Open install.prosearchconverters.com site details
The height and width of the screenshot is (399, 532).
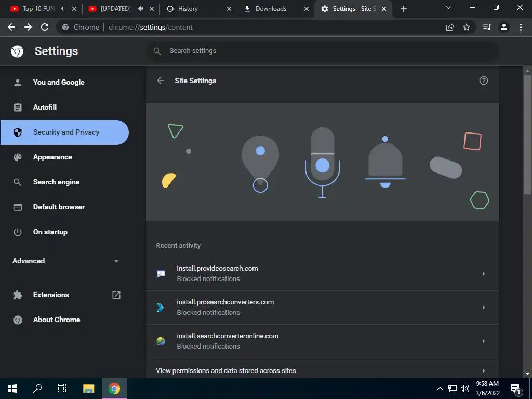point(322,308)
